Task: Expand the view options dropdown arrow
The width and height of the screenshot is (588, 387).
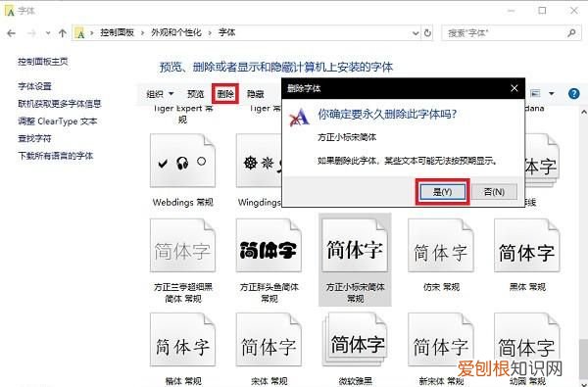Action: click(x=552, y=93)
